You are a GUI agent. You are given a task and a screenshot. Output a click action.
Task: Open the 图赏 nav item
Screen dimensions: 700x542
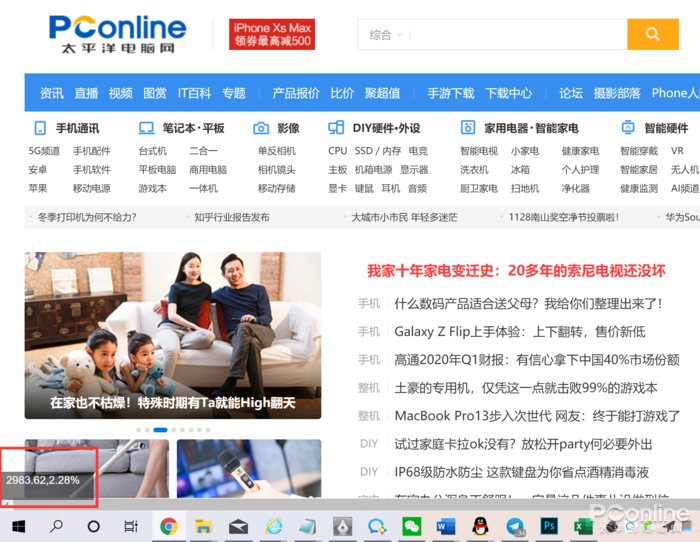click(x=155, y=93)
